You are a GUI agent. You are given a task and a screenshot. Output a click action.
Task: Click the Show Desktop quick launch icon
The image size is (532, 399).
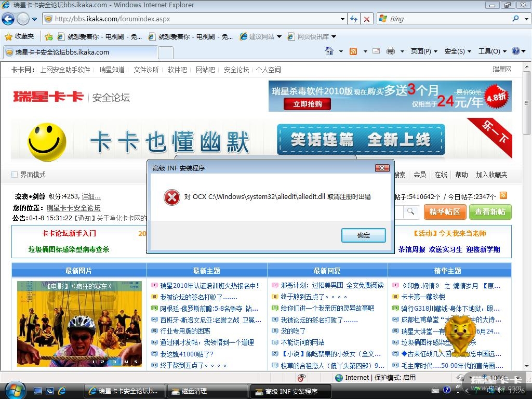pyautogui.click(x=38, y=391)
